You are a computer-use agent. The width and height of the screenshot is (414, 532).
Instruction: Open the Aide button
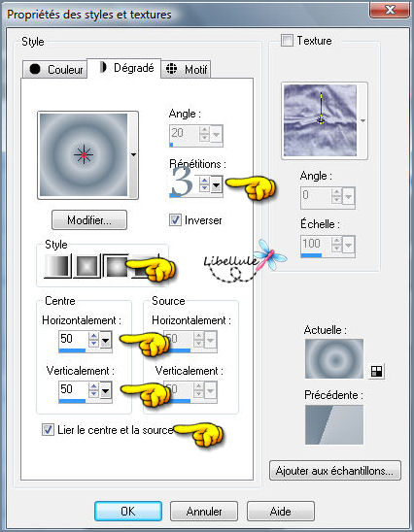[x=281, y=511]
